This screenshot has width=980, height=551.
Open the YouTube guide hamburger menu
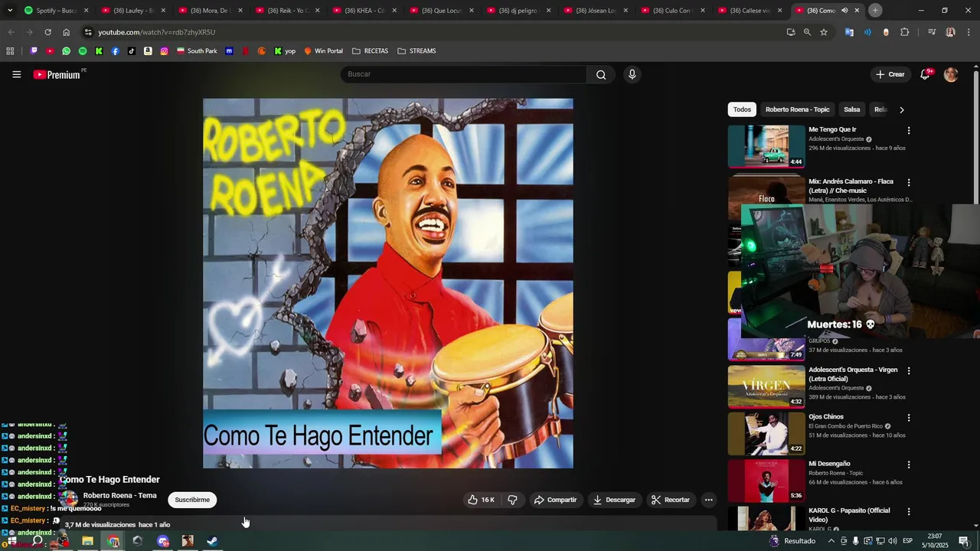click(x=16, y=74)
